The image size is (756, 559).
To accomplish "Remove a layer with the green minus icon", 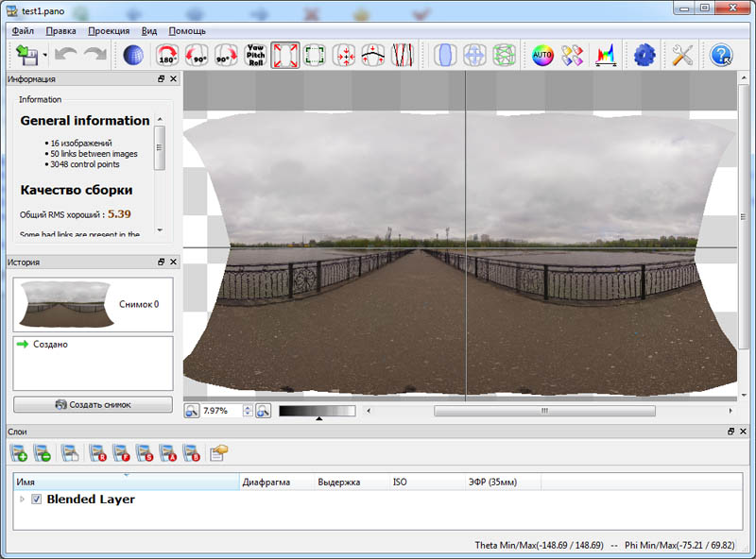I will [x=42, y=453].
